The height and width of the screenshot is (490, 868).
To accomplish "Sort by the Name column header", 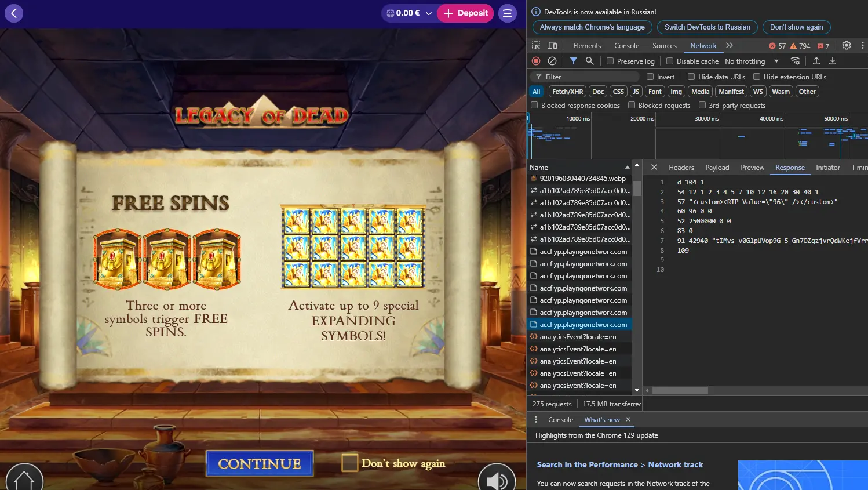I will coord(579,167).
